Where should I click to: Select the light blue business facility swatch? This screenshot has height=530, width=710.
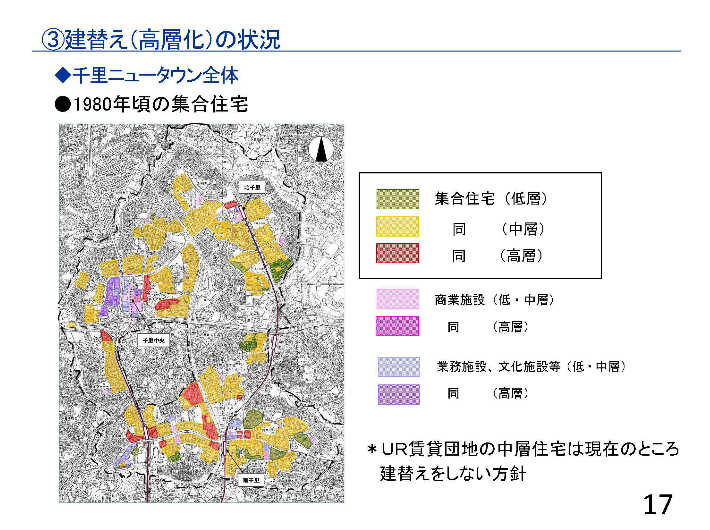coord(397,367)
